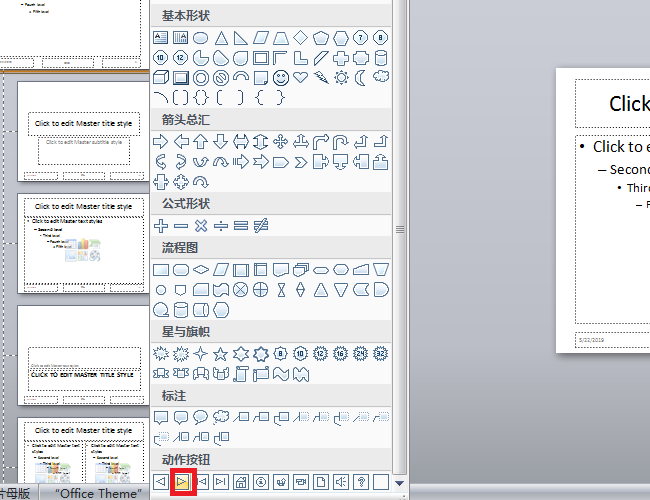Image resolution: width=650 pixels, height=500 pixels.
Task: Select the End action button shape
Action: click(221, 482)
